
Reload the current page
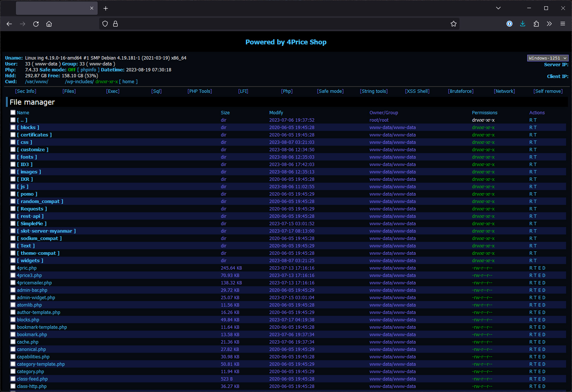pyautogui.click(x=36, y=24)
